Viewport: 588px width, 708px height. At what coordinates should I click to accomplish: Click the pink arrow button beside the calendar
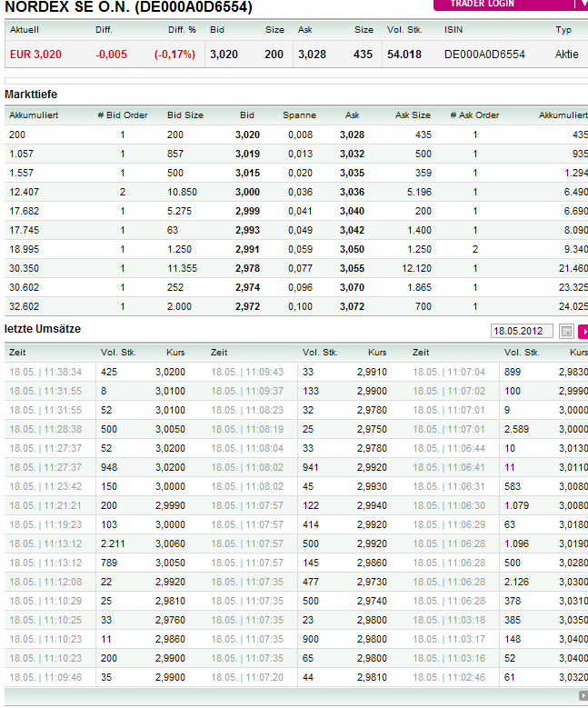click(583, 332)
